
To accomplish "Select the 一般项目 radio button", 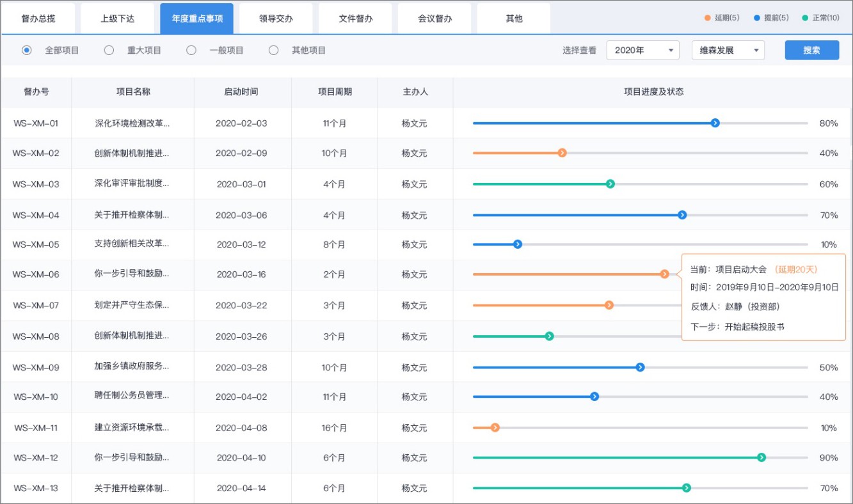I will 191,50.
